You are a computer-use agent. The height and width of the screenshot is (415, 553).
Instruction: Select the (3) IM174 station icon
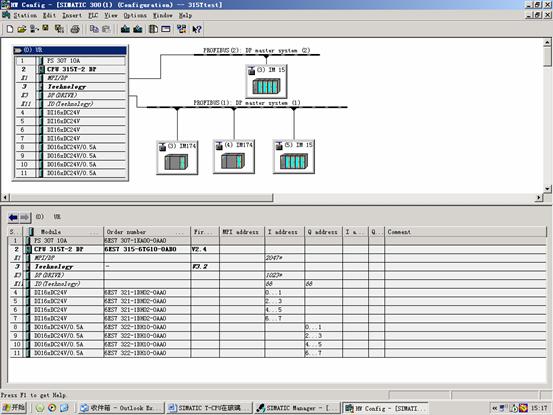tap(177, 157)
